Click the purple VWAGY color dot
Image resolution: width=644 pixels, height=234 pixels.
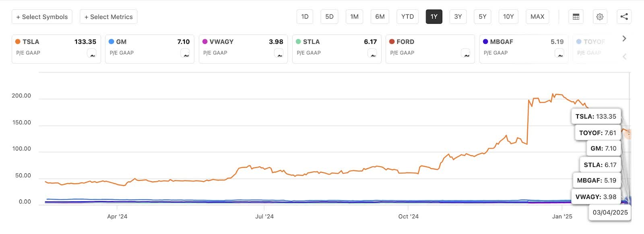tap(205, 41)
